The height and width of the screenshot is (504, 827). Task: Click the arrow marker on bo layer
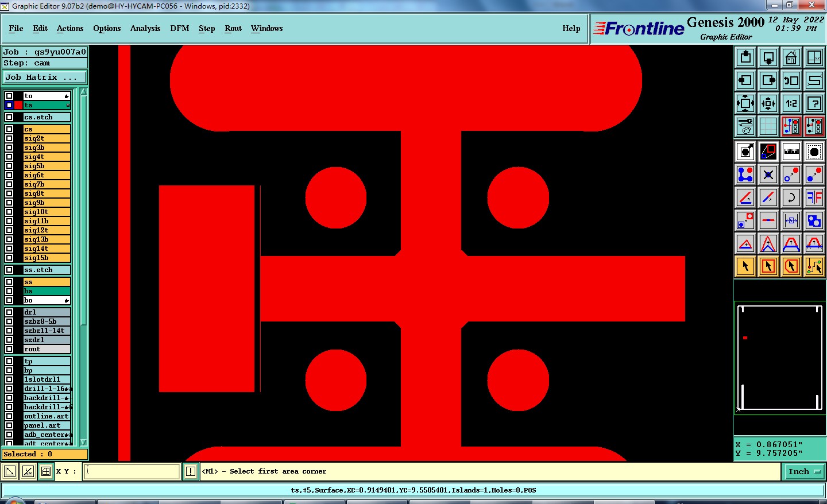[x=67, y=300]
